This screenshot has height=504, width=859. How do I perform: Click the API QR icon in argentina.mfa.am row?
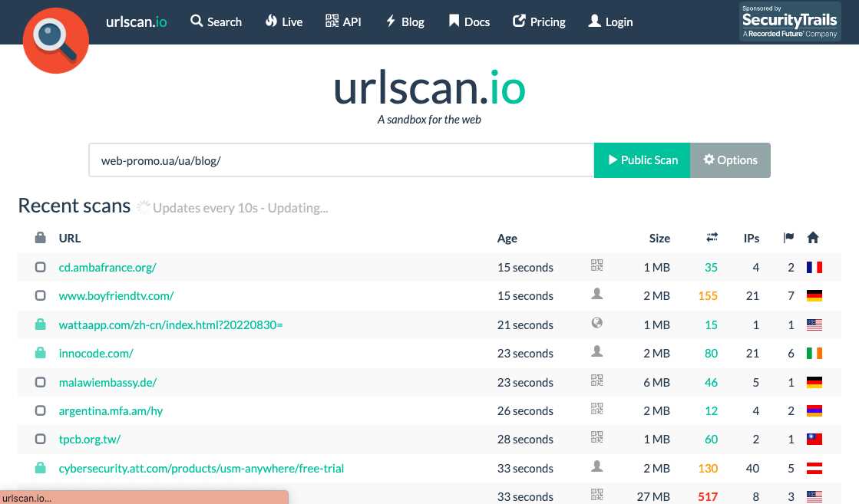tap(597, 409)
